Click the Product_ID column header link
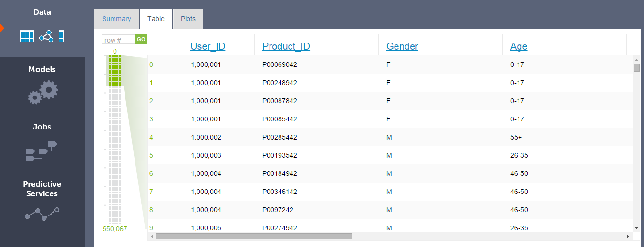The height and width of the screenshot is (247, 644). 286,46
